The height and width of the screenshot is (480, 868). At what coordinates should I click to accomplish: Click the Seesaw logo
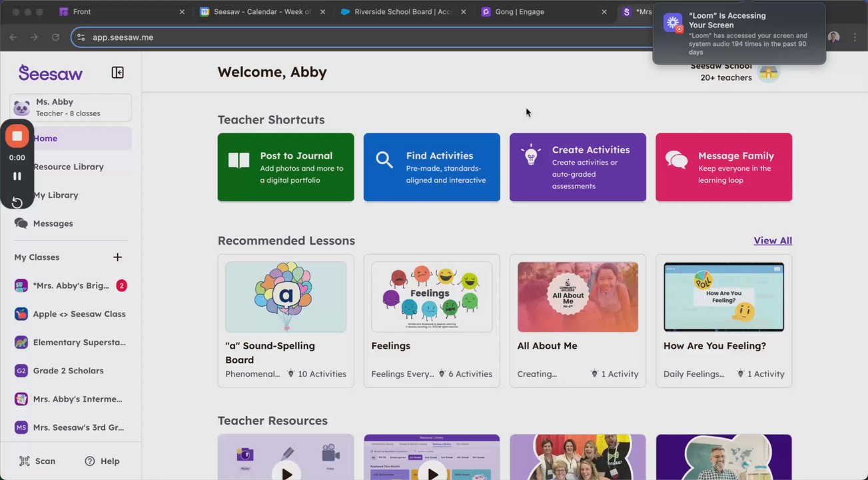(x=51, y=73)
